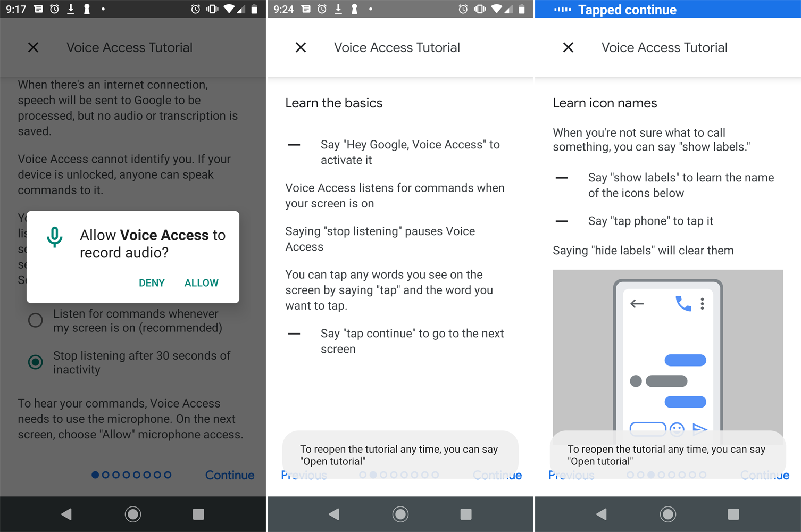This screenshot has width=801, height=532.
Task: Tap DENY in the record audio dialog
Action: click(x=152, y=283)
